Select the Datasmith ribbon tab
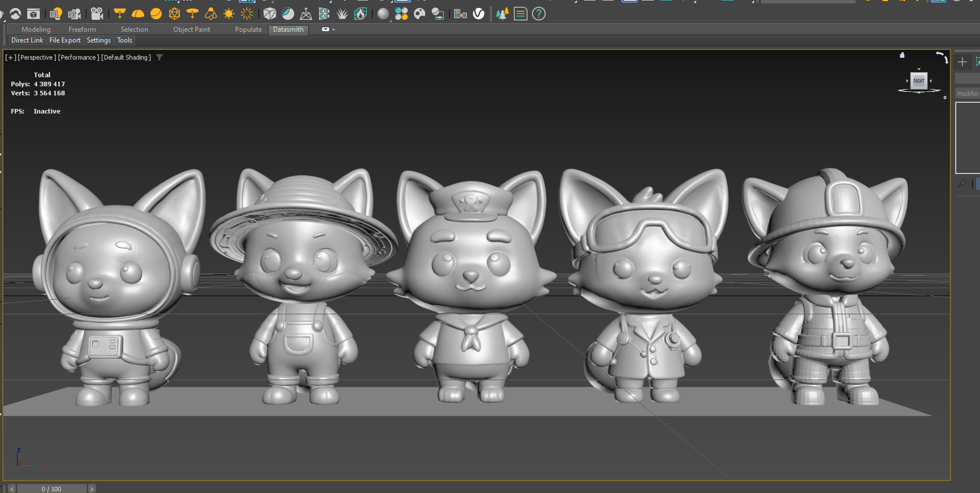This screenshot has width=980, height=493. (288, 30)
